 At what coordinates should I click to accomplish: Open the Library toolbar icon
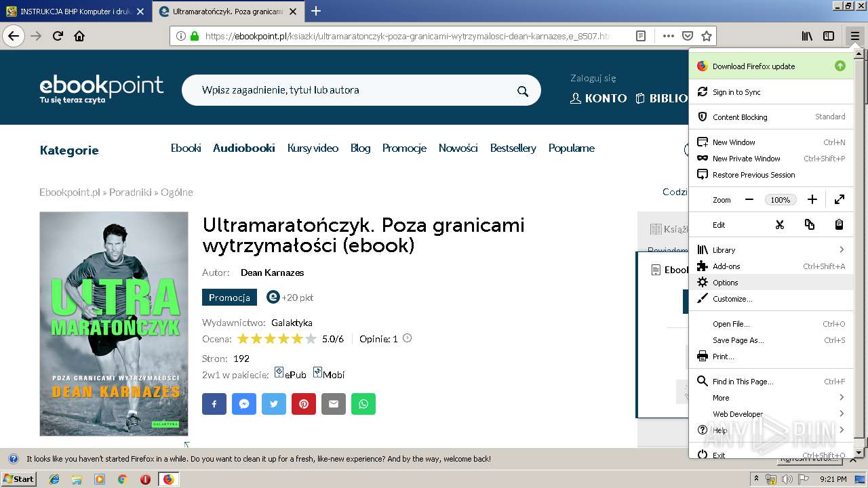[x=807, y=36]
